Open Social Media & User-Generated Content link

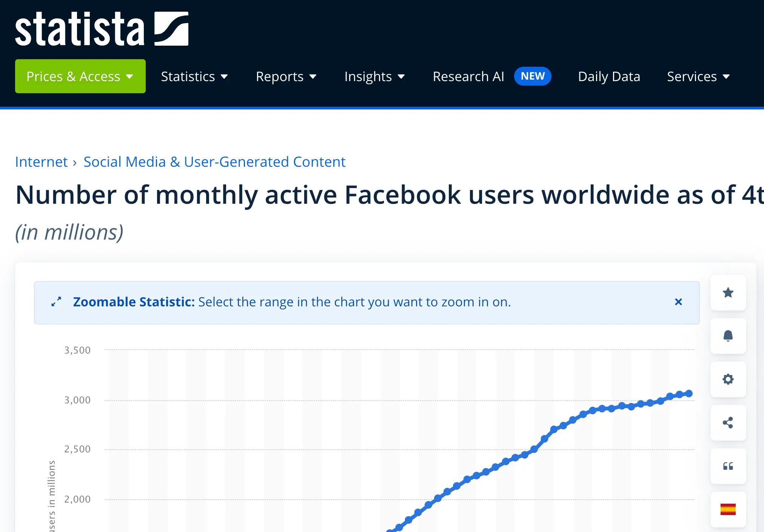[x=214, y=162]
